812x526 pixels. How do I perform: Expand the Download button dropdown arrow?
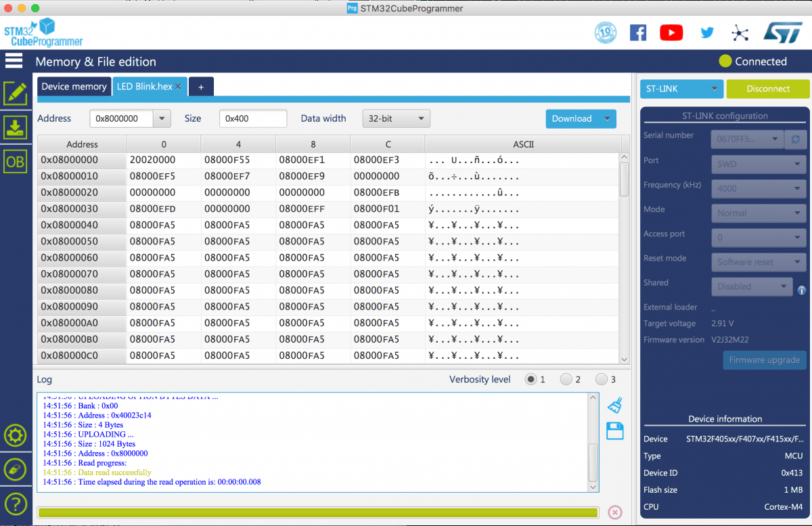coord(607,118)
